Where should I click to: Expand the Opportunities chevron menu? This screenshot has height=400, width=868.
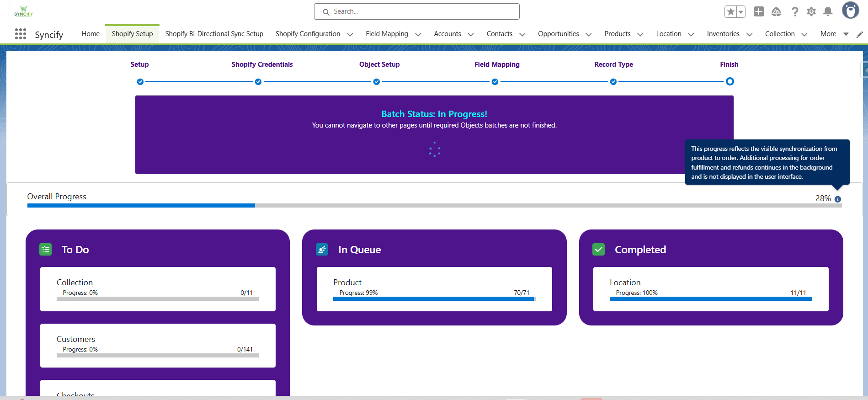(589, 34)
